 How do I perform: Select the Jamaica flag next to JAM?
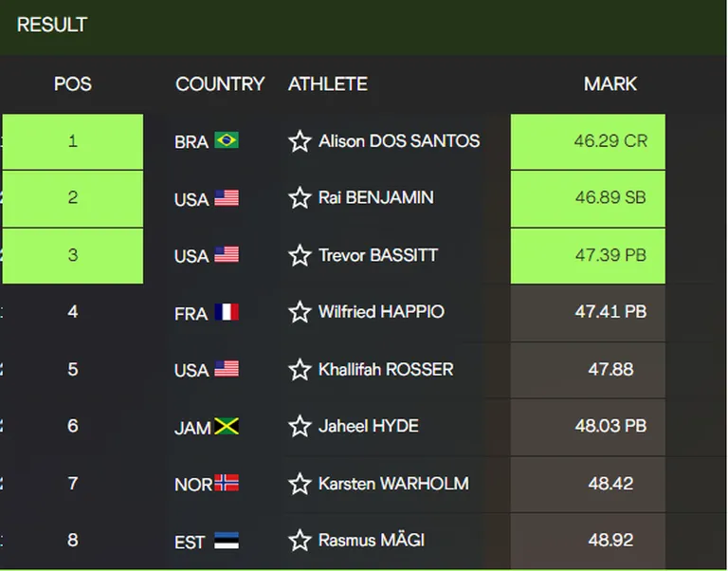[x=227, y=426]
